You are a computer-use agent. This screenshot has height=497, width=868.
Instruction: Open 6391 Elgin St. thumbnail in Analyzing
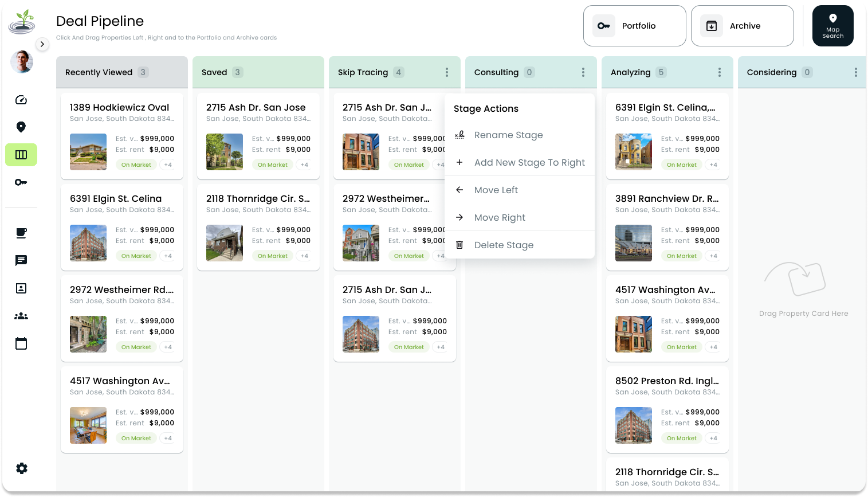pyautogui.click(x=634, y=152)
